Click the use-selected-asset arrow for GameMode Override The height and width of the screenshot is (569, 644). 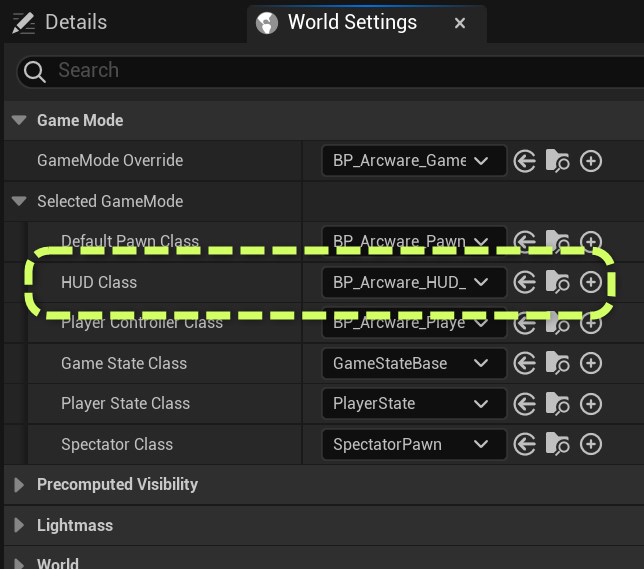point(525,161)
